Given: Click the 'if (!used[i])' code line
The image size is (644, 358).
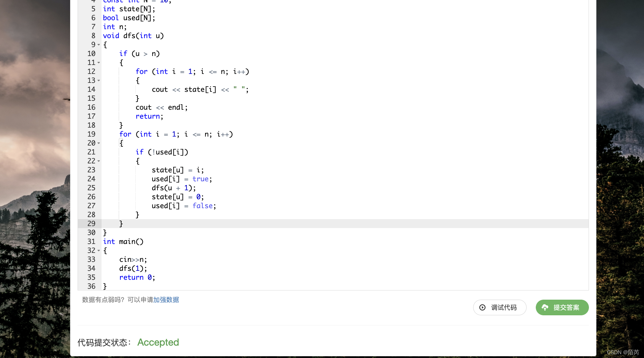Looking at the screenshot, I should coord(162,152).
